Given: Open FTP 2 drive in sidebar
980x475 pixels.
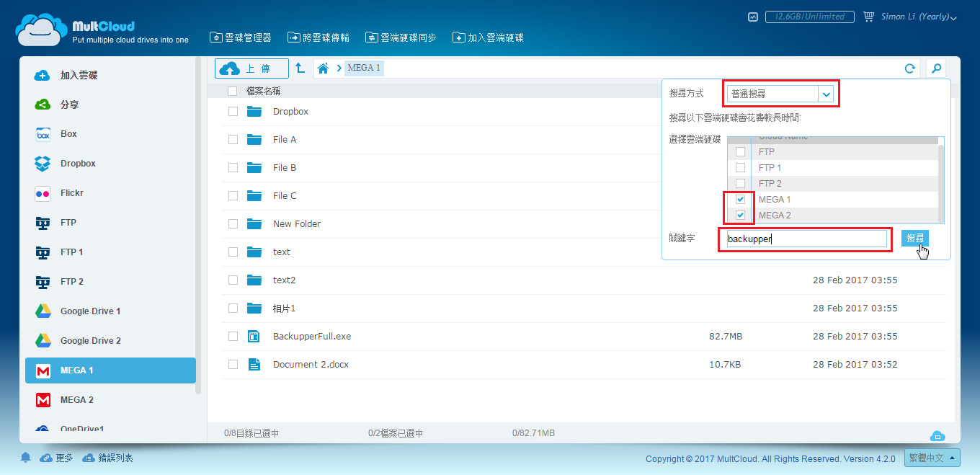Looking at the screenshot, I should (110, 282).
